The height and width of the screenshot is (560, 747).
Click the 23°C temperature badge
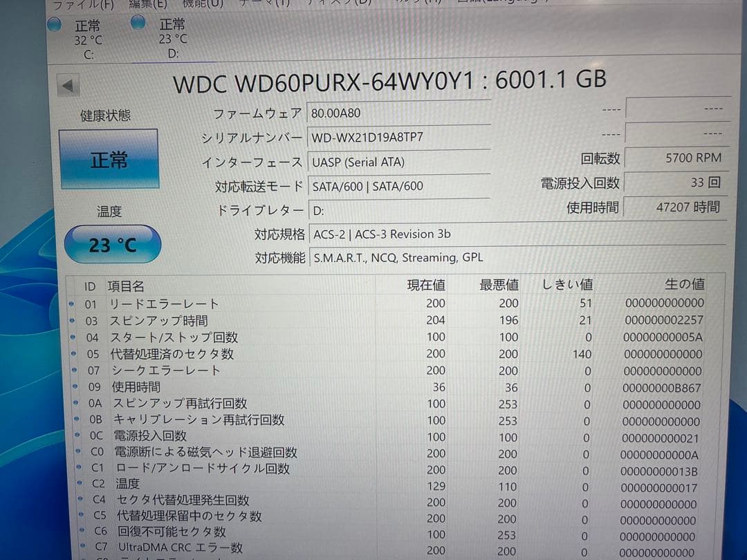tap(112, 244)
